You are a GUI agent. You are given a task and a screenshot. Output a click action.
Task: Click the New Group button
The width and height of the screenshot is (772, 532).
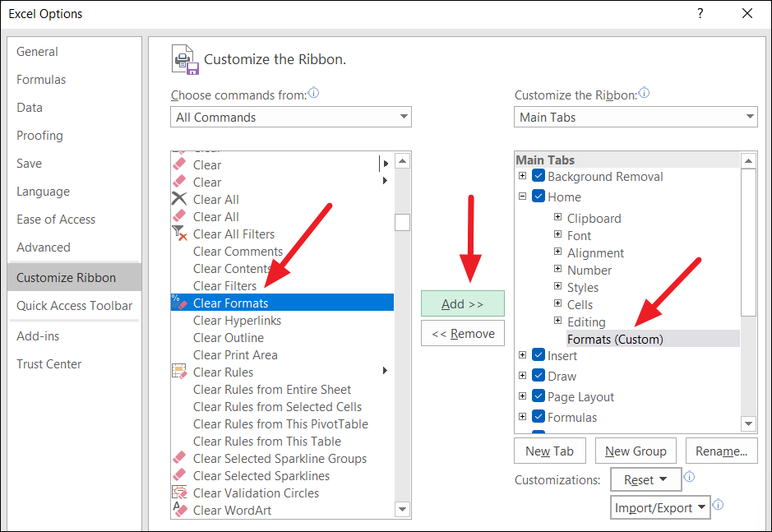coord(636,451)
